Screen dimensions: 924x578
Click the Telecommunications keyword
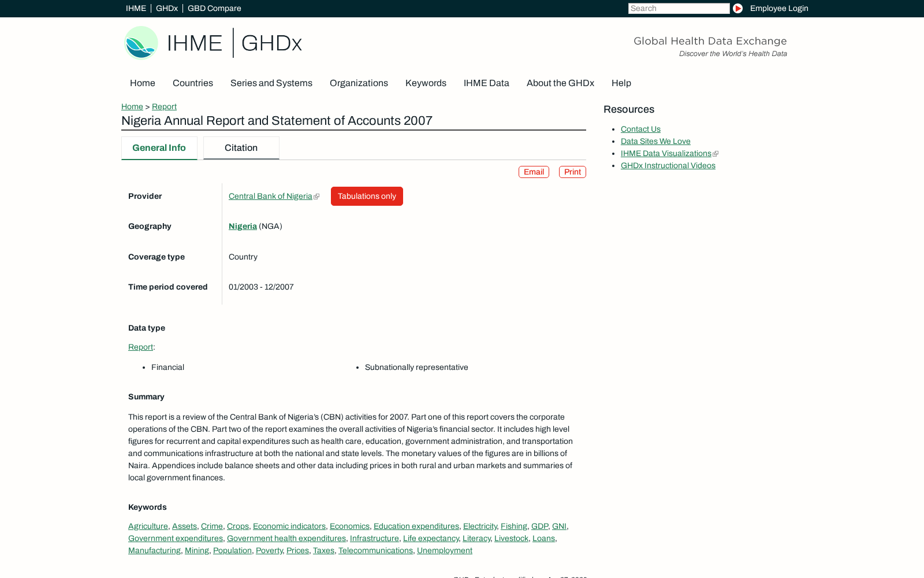tap(375, 551)
